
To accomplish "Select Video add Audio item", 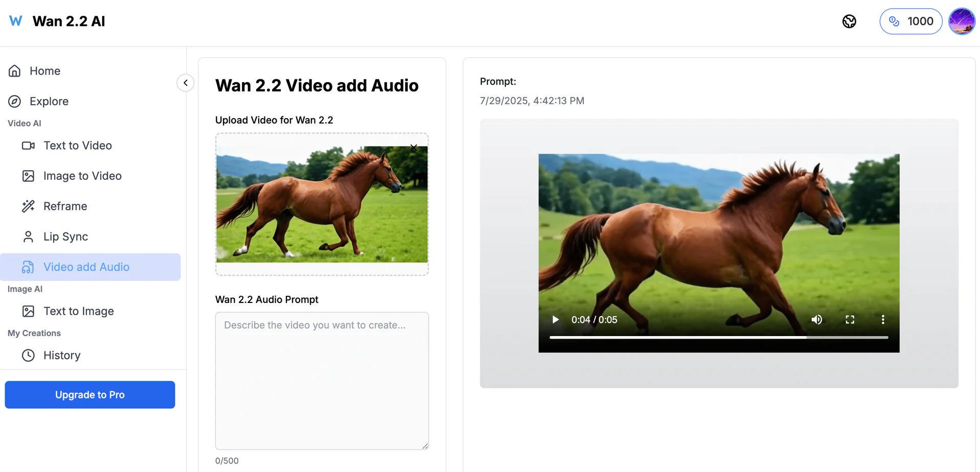I will click(86, 267).
